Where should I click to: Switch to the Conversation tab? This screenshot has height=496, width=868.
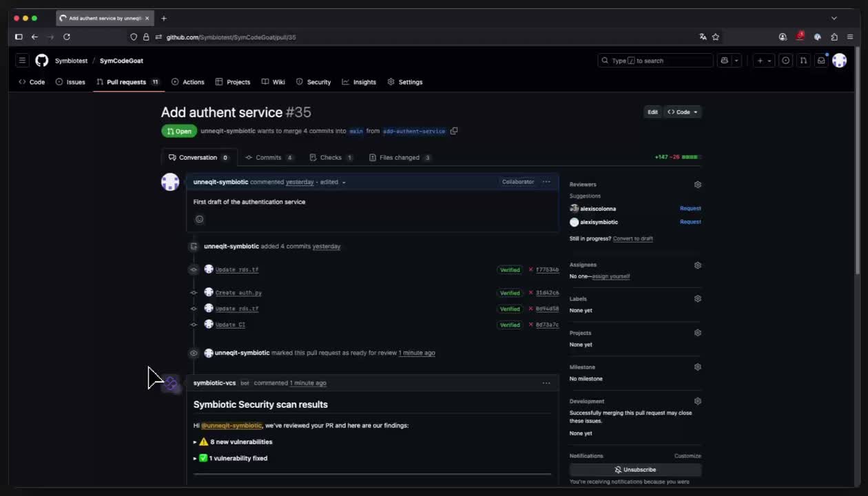tap(198, 158)
